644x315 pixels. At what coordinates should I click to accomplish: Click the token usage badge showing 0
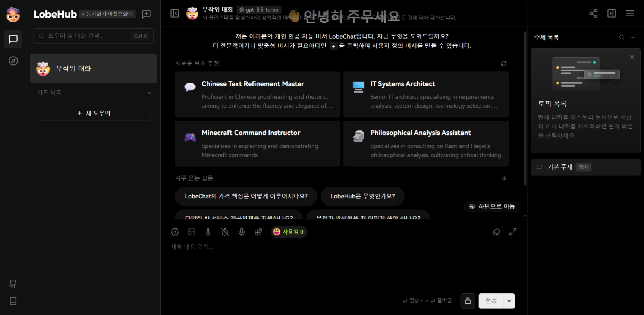[289, 232]
